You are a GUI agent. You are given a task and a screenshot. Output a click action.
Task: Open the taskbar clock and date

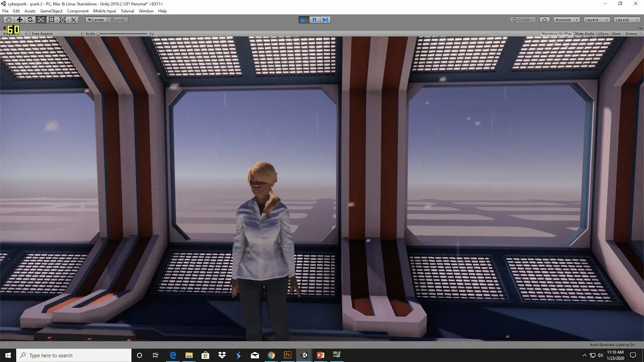616,355
